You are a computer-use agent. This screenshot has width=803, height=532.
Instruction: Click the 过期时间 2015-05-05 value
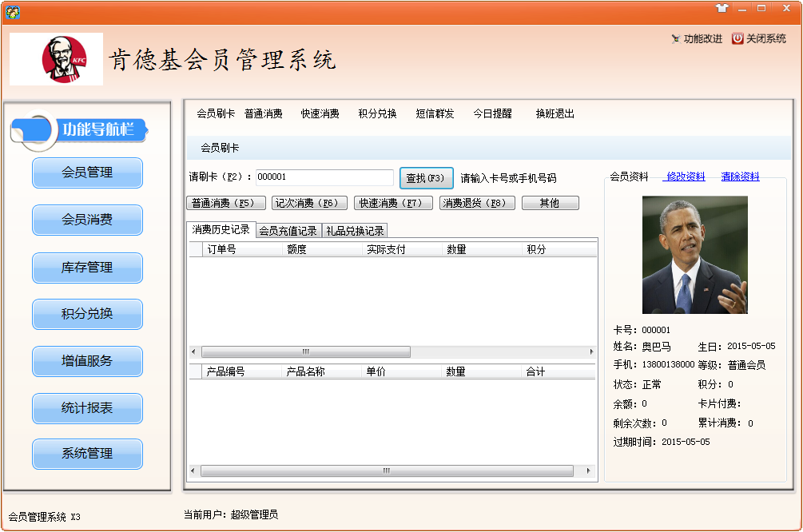pyautogui.click(x=686, y=442)
